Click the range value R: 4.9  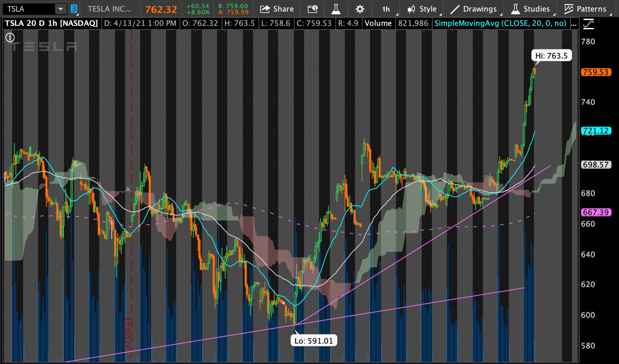click(x=348, y=23)
